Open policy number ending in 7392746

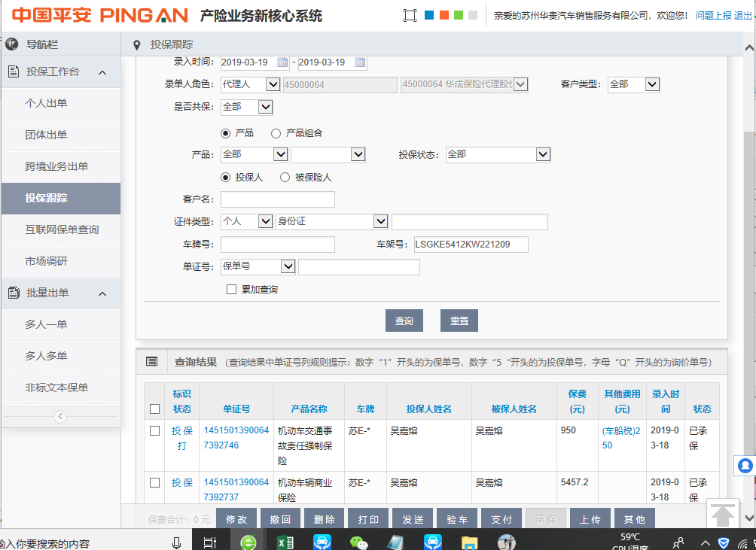point(236,437)
